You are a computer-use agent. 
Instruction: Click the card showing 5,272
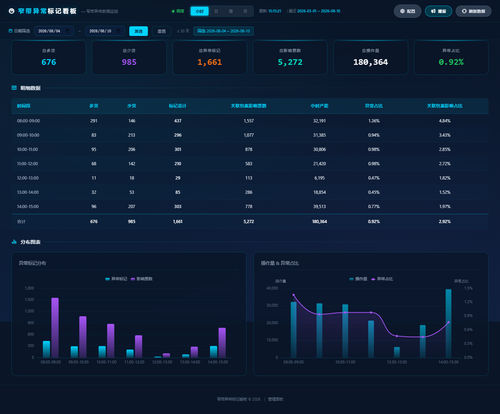click(x=290, y=57)
